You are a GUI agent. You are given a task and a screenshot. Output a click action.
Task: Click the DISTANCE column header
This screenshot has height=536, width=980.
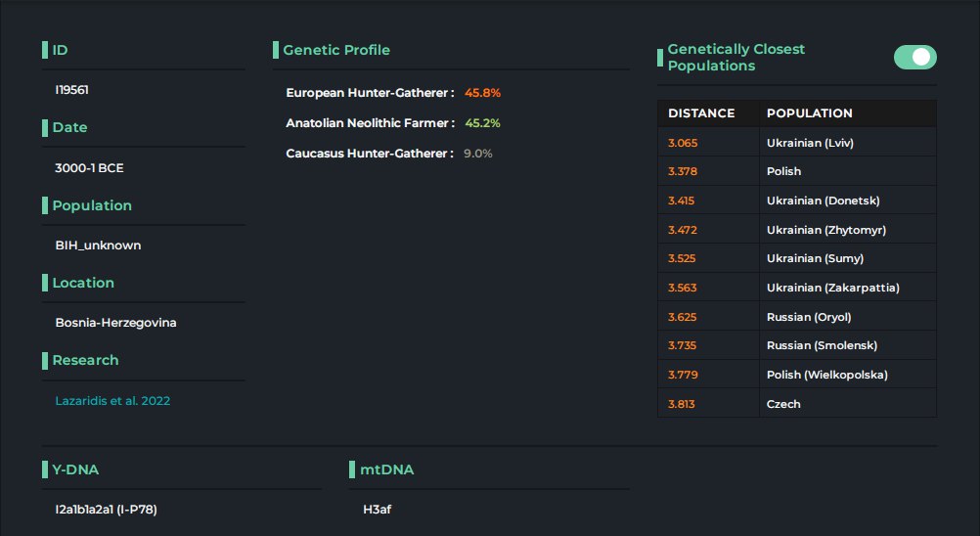pos(701,113)
